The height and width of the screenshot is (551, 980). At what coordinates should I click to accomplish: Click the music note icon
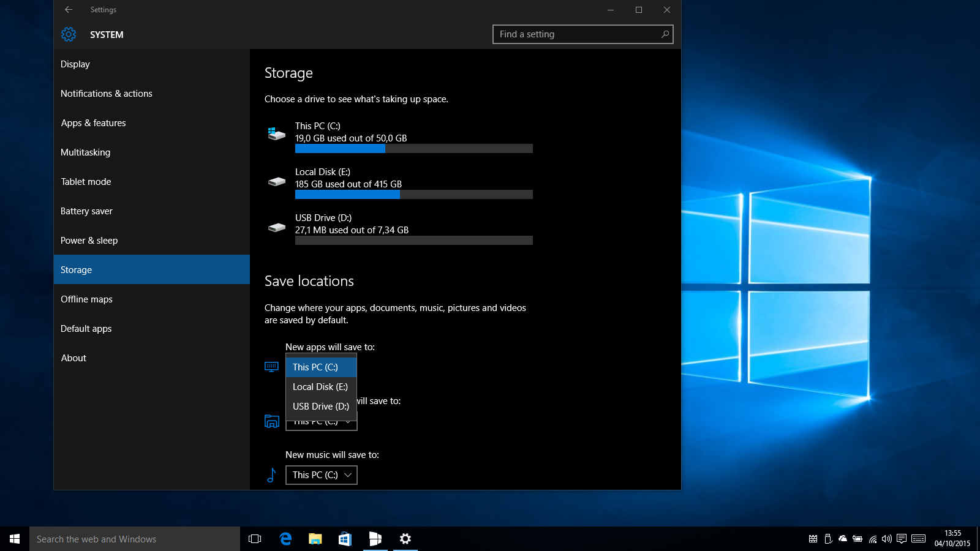click(x=271, y=474)
